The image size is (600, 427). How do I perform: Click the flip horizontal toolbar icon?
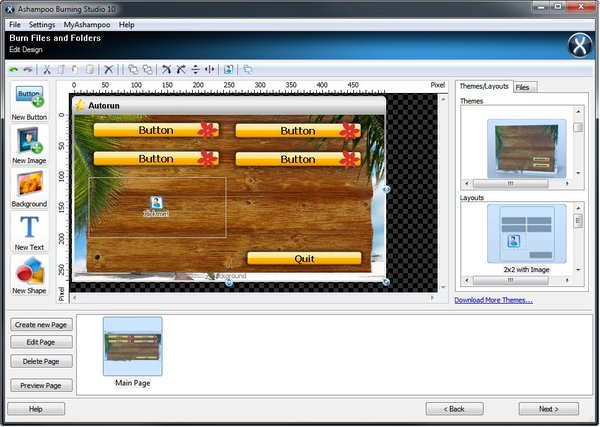click(x=209, y=70)
